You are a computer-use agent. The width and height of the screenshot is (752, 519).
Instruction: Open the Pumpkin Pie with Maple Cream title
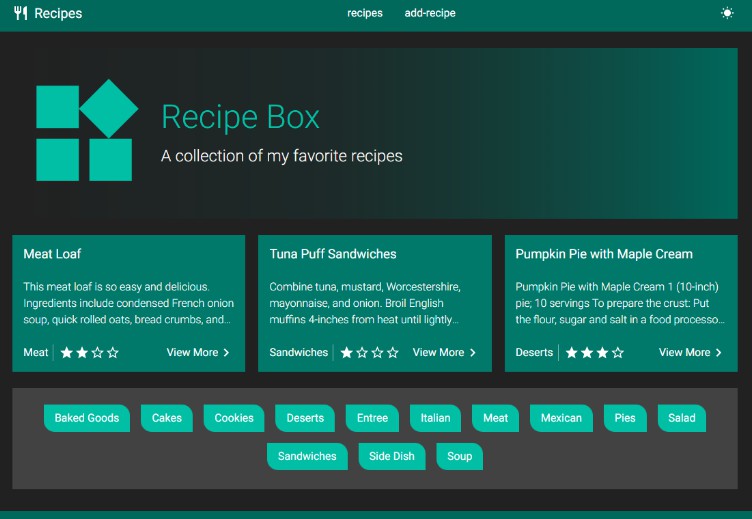click(x=604, y=255)
